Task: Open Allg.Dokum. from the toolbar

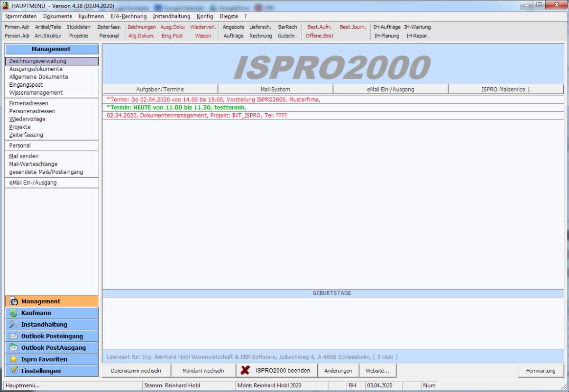Action: 141,36
